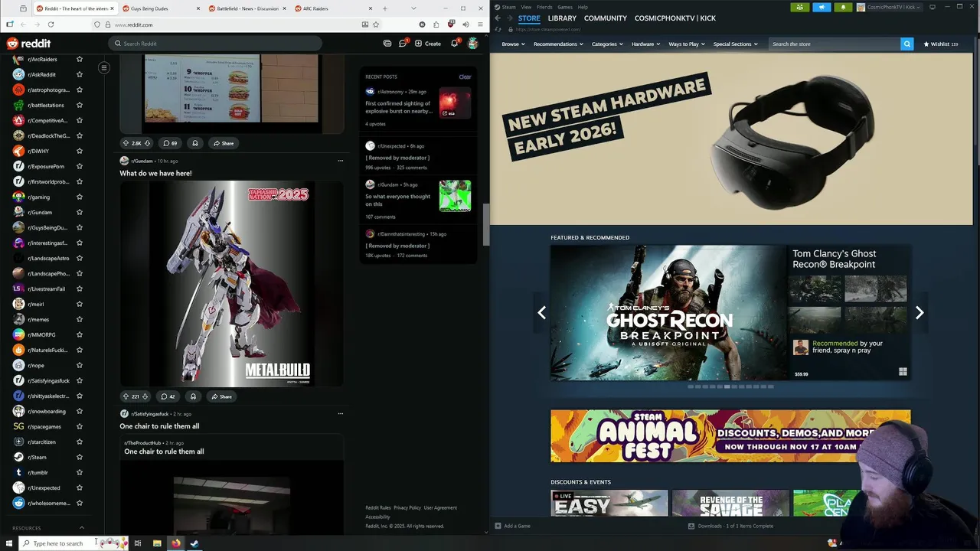The width and height of the screenshot is (980, 551).
Task: Collapse Reddit sidebar navigation button
Action: pos(103,67)
